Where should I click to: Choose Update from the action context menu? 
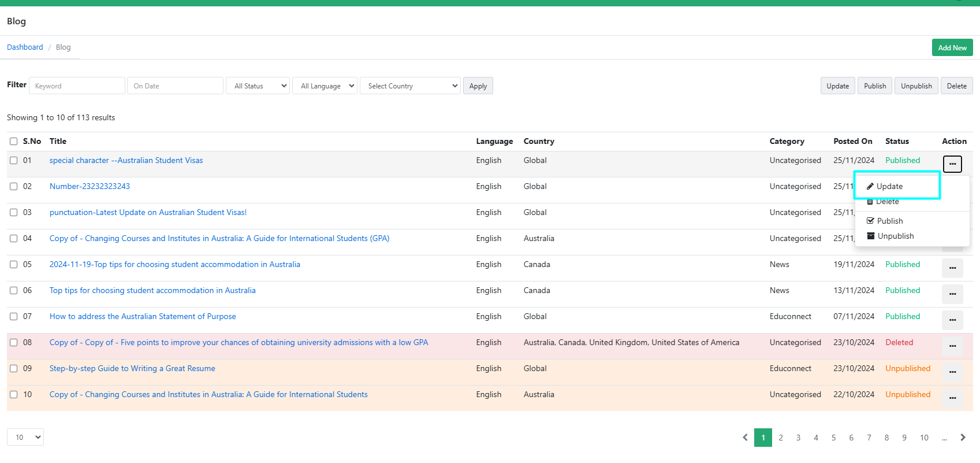[889, 187]
